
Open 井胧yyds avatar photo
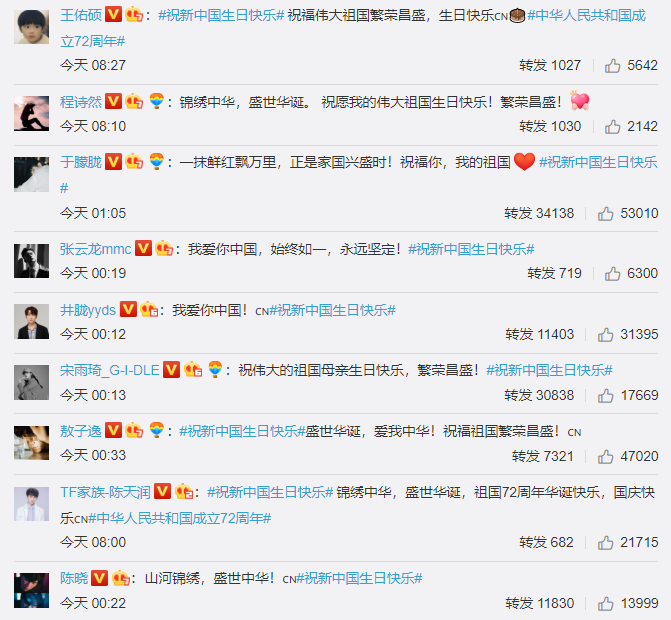coord(31,321)
